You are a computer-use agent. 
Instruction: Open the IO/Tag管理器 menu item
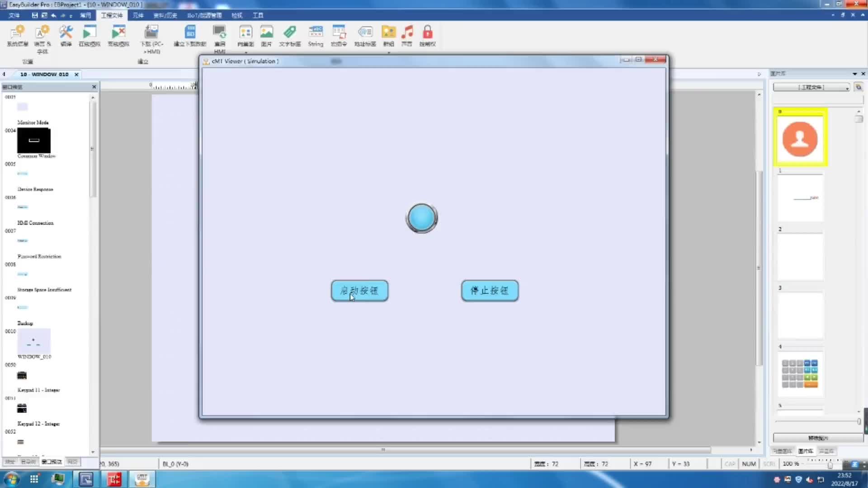pos(204,15)
